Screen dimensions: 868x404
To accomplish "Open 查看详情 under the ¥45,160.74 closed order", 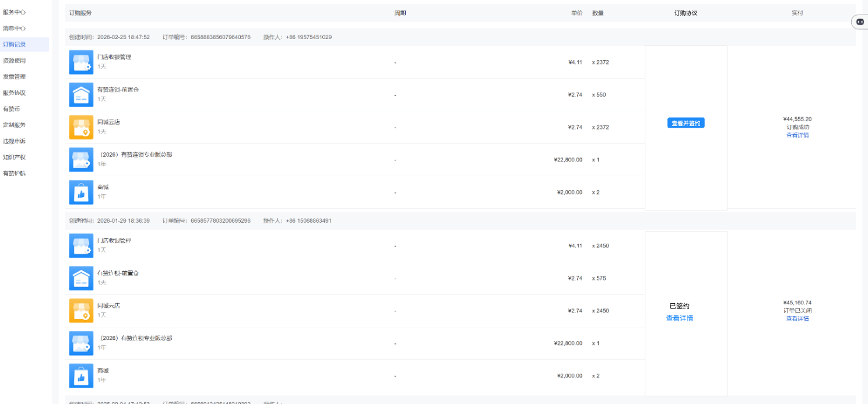I will (x=797, y=319).
